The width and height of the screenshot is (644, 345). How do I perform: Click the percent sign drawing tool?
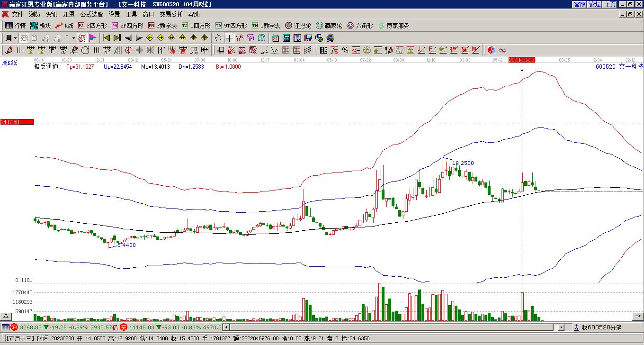pyautogui.click(x=345, y=50)
